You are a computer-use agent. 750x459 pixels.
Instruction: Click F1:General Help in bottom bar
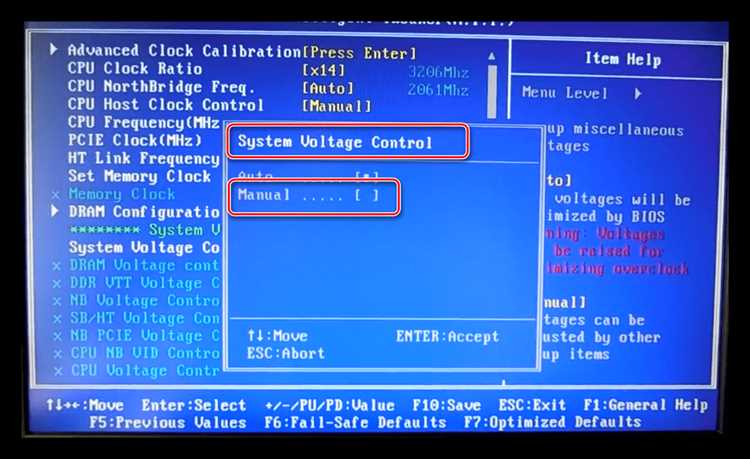(x=645, y=405)
